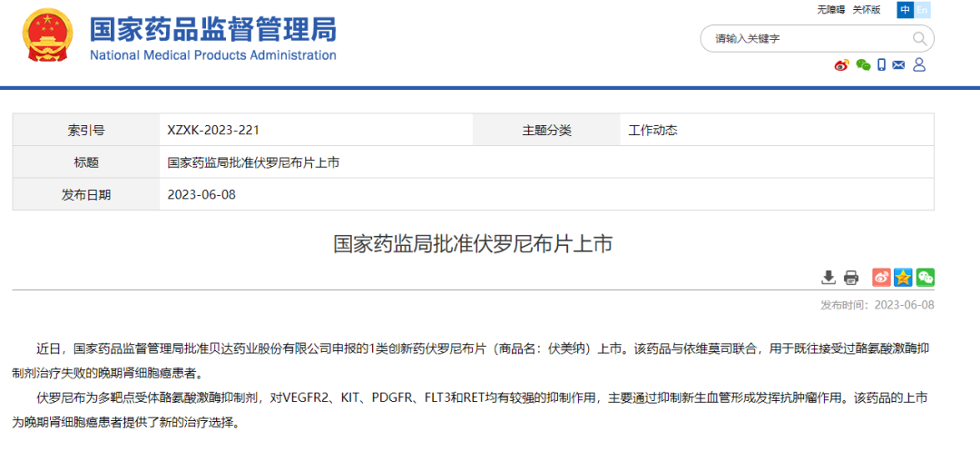Image resolution: width=980 pixels, height=451 pixels.
Task: Select the index number XZXK-2023-221
Action: click(x=213, y=131)
